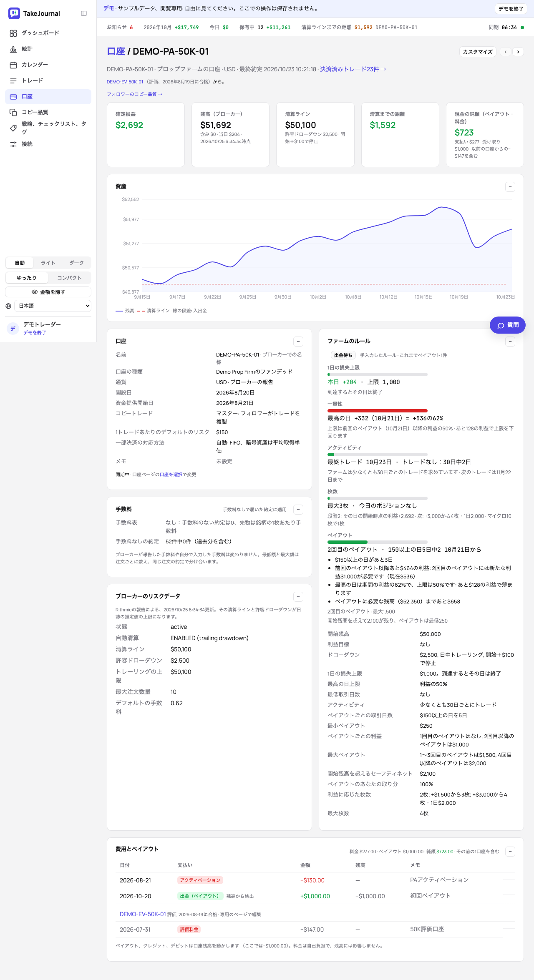Click 清算ラインまでの距離 $1,592 in the top bar
The height and width of the screenshot is (980, 534).
[359, 28]
